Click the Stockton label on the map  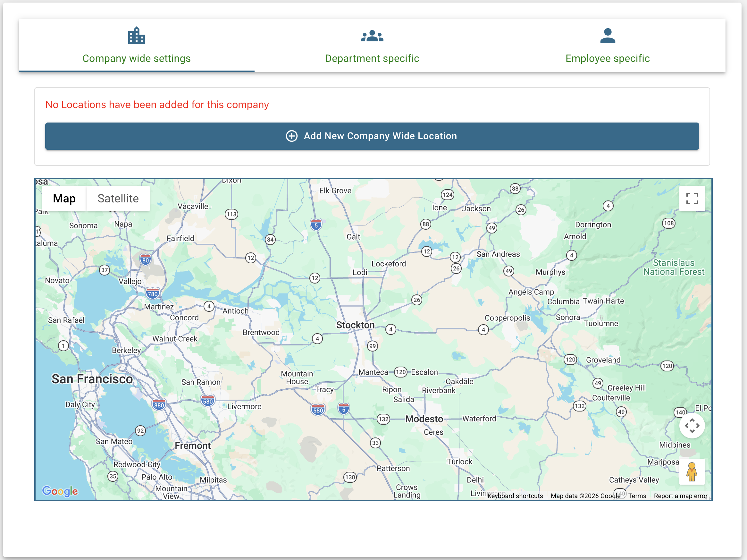pyautogui.click(x=355, y=325)
